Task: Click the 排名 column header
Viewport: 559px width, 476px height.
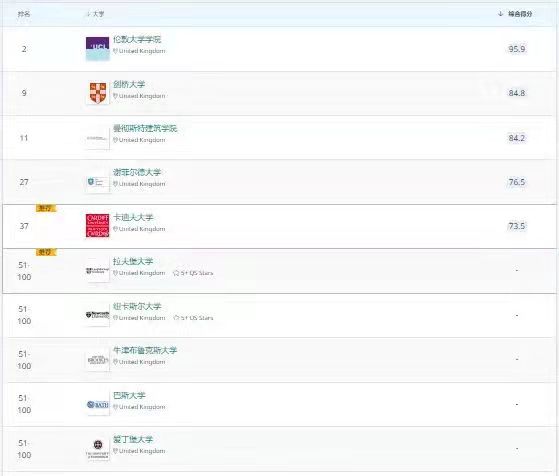Action: [24, 14]
